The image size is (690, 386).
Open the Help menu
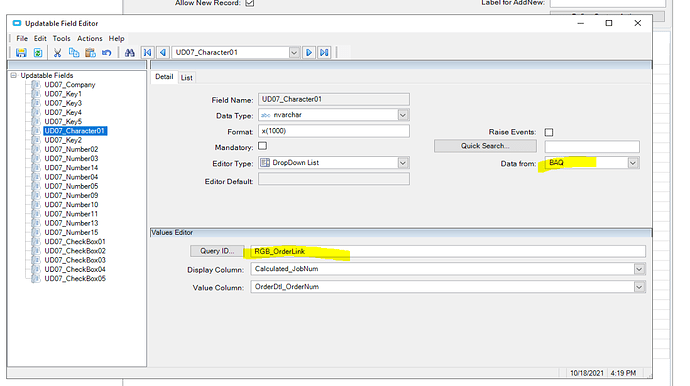coord(117,38)
